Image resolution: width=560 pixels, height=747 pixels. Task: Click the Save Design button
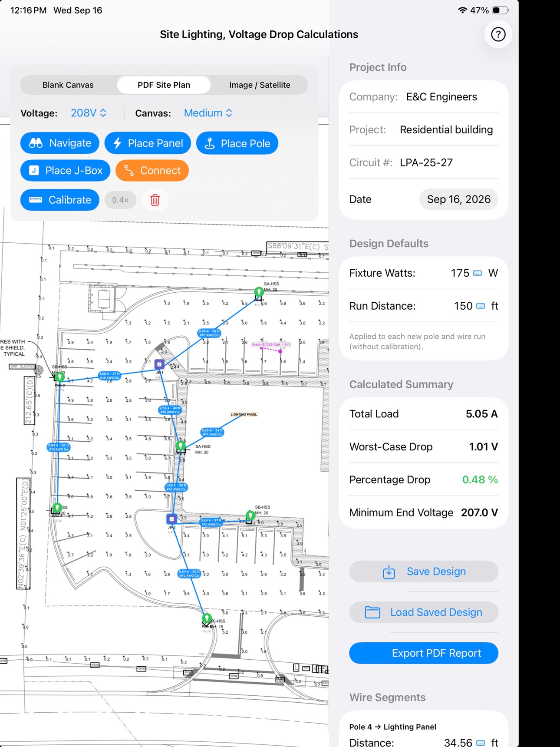pos(424,572)
